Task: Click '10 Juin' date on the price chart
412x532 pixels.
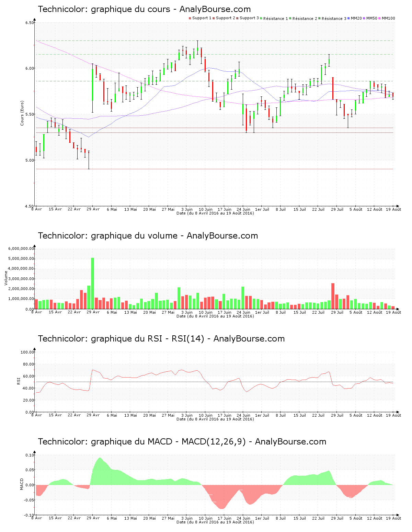Action: (x=206, y=209)
